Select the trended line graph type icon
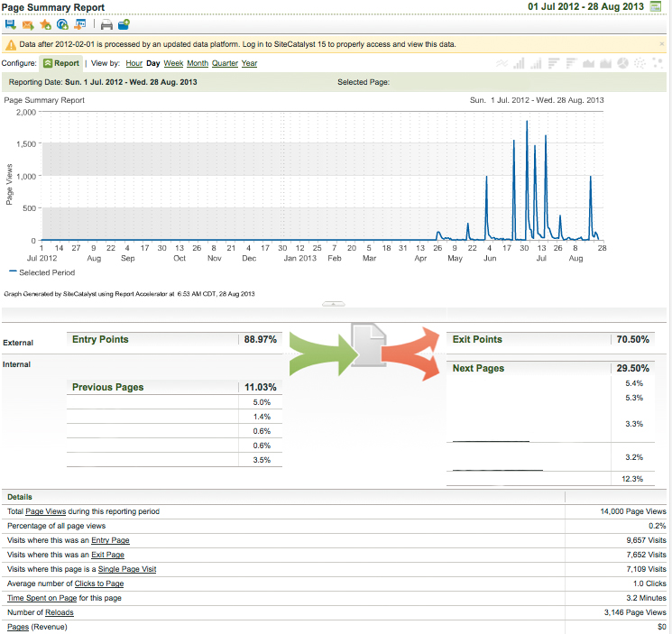This screenshot has height=634, width=672. tap(502, 63)
